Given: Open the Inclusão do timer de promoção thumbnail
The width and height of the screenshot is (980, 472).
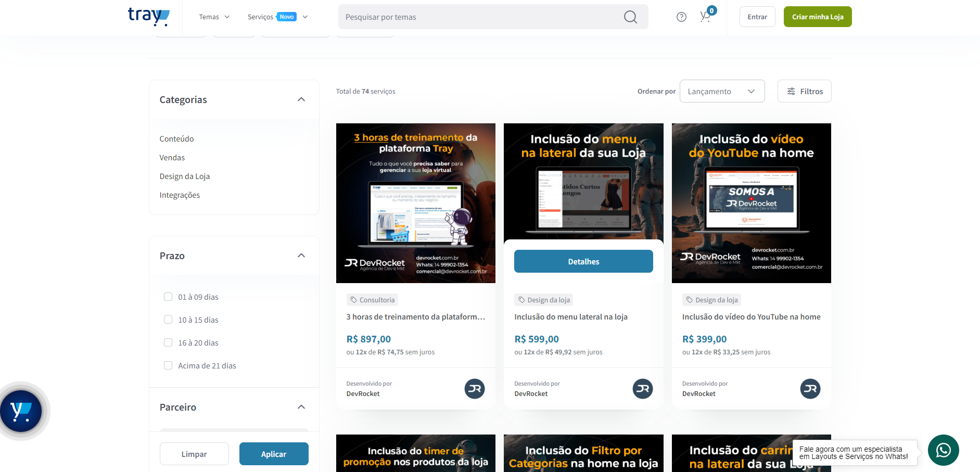Looking at the screenshot, I should tap(416, 453).
